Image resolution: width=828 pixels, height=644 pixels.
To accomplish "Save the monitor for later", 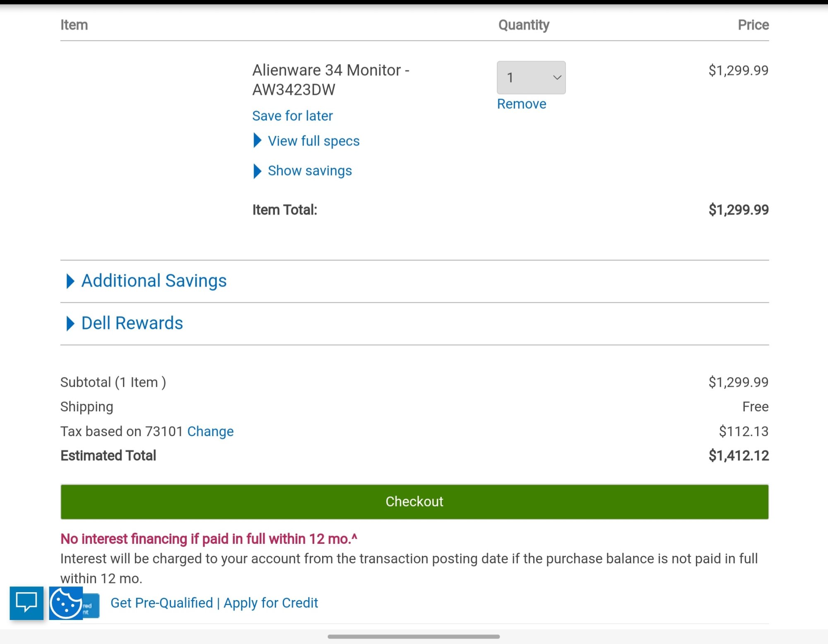I will click(292, 116).
